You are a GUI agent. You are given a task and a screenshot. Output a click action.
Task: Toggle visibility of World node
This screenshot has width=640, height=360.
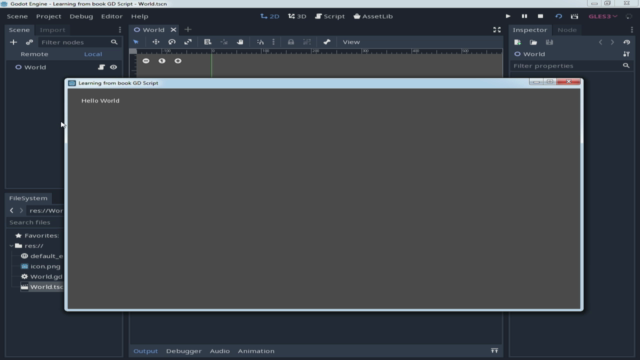pyautogui.click(x=113, y=67)
